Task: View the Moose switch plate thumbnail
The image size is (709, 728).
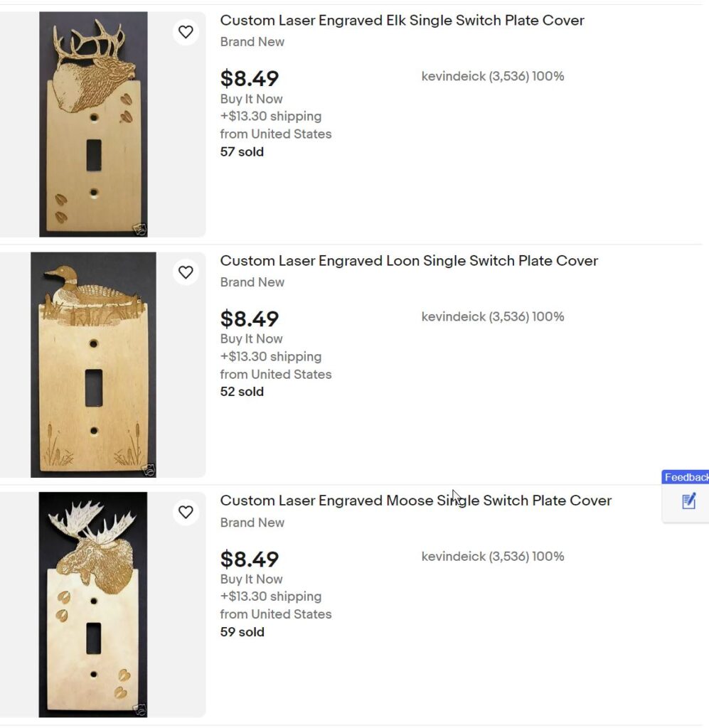Action: pos(93,604)
